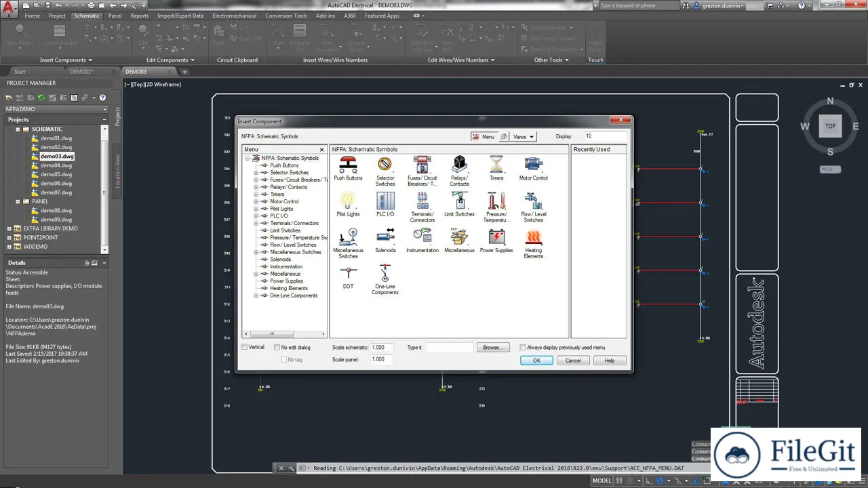Expand the One-Line Components tree node
The height and width of the screenshot is (488, 868).
256,296
